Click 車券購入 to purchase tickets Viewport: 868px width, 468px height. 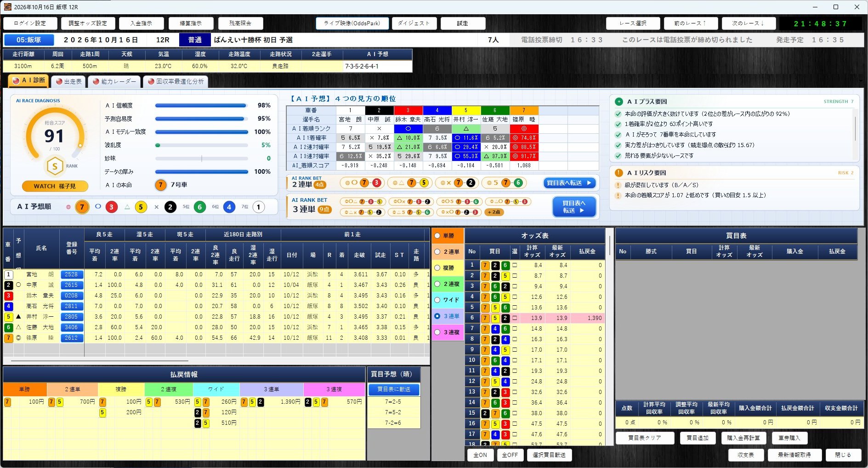(x=789, y=438)
